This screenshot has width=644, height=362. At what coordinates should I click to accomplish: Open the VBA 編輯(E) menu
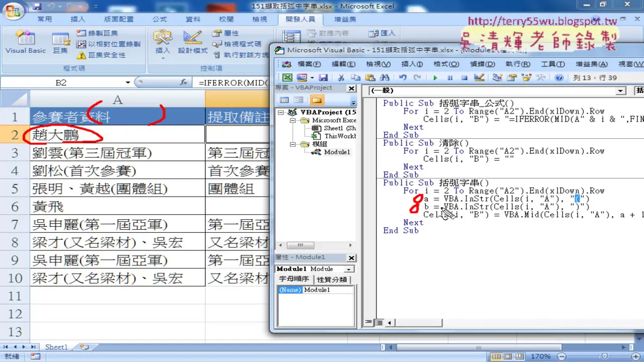coord(344,64)
